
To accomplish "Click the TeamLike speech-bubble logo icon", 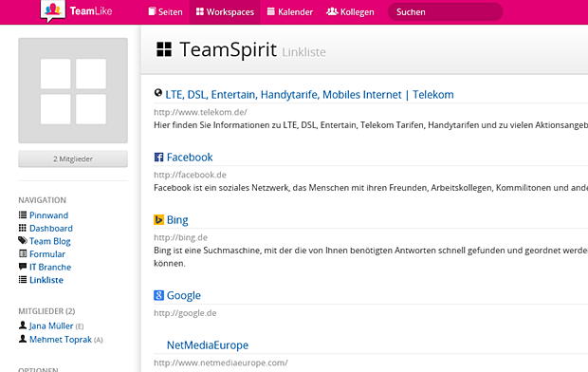I will click(53, 10).
